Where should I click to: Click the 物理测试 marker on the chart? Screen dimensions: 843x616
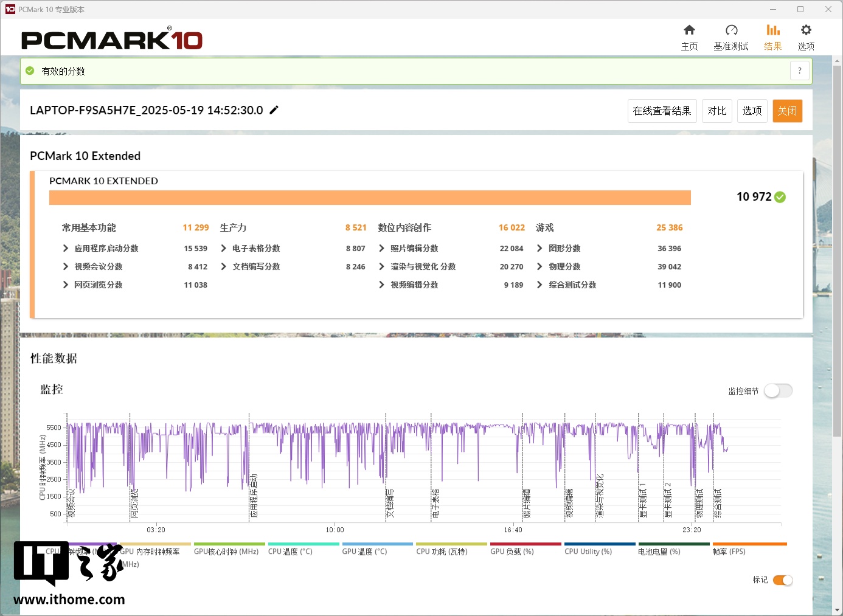tap(699, 503)
